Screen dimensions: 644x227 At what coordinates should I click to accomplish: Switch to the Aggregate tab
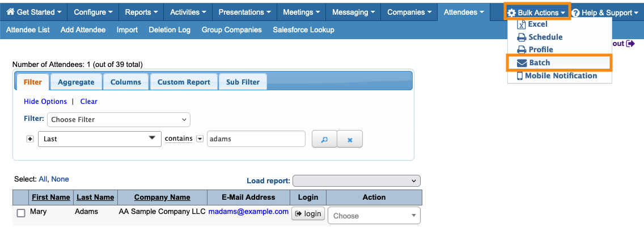(x=76, y=82)
